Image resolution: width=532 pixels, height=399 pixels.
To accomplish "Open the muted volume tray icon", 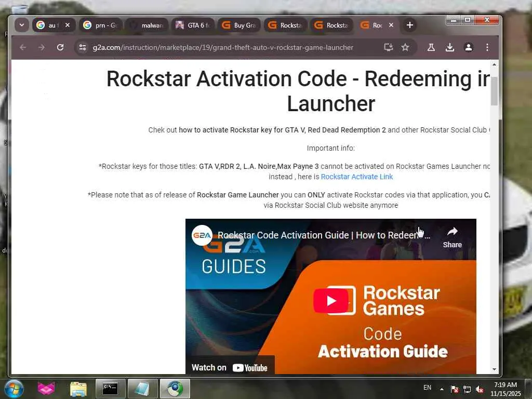I will 480,389.
